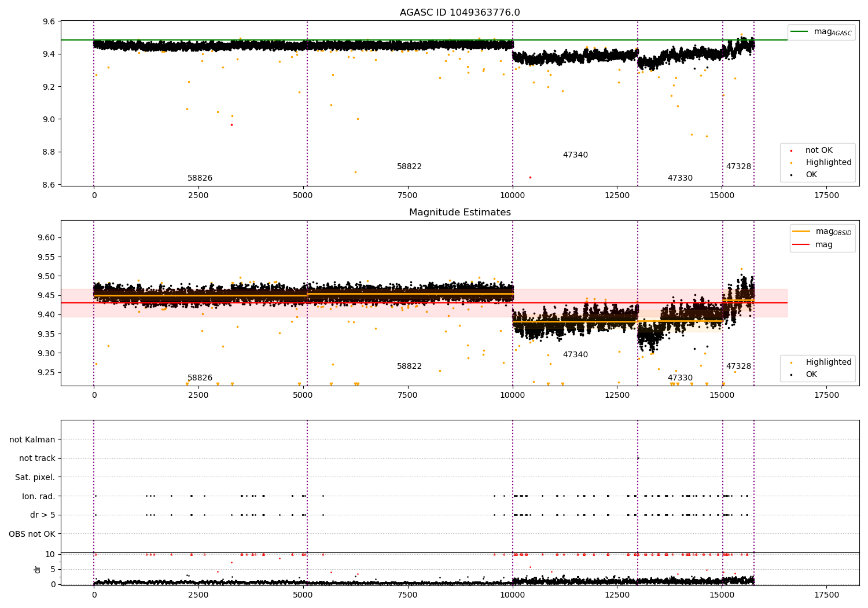
Task: Click the "Magnitude Estimates" plot title
Action: pos(460,213)
